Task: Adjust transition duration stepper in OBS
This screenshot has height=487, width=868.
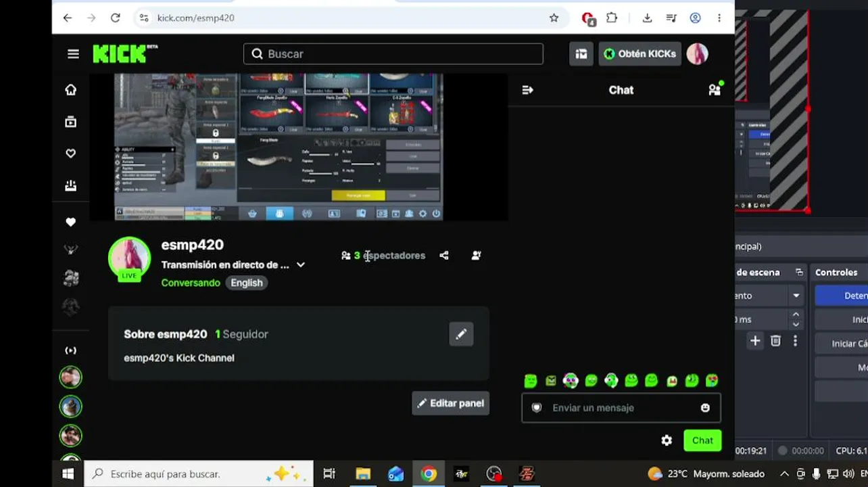Action: pos(796,319)
